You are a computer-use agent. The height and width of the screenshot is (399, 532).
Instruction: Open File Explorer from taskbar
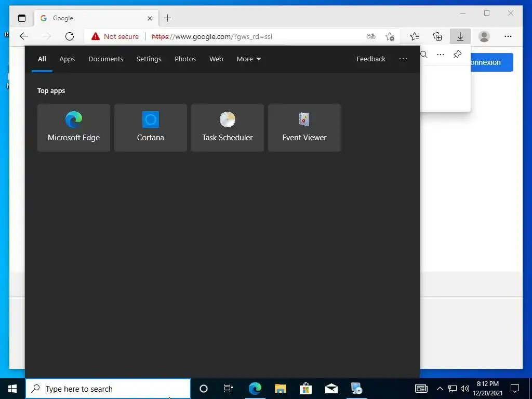coord(280,389)
